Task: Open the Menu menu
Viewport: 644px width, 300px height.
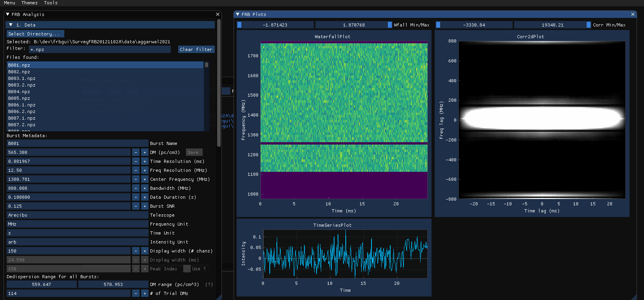Action: tap(9, 3)
